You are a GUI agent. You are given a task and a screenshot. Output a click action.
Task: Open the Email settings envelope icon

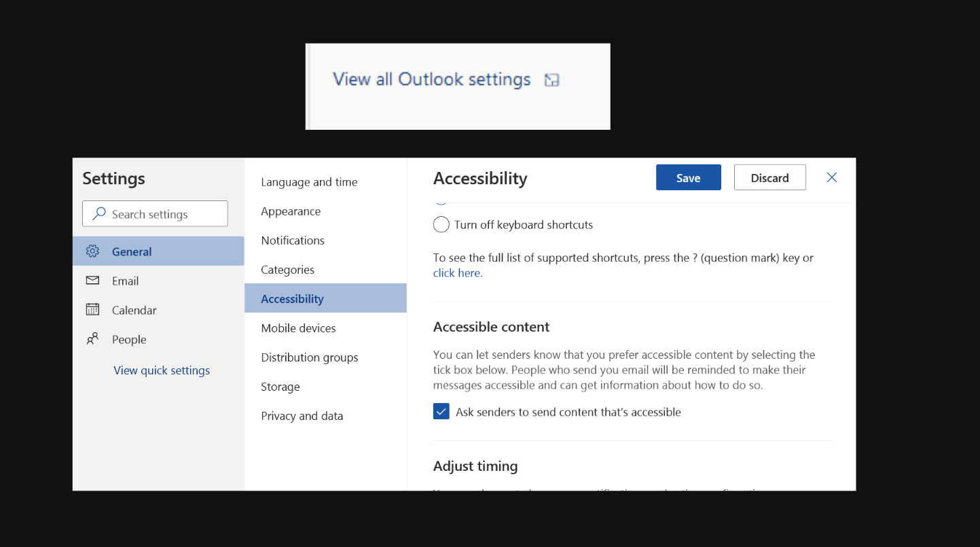click(x=92, y=280)
